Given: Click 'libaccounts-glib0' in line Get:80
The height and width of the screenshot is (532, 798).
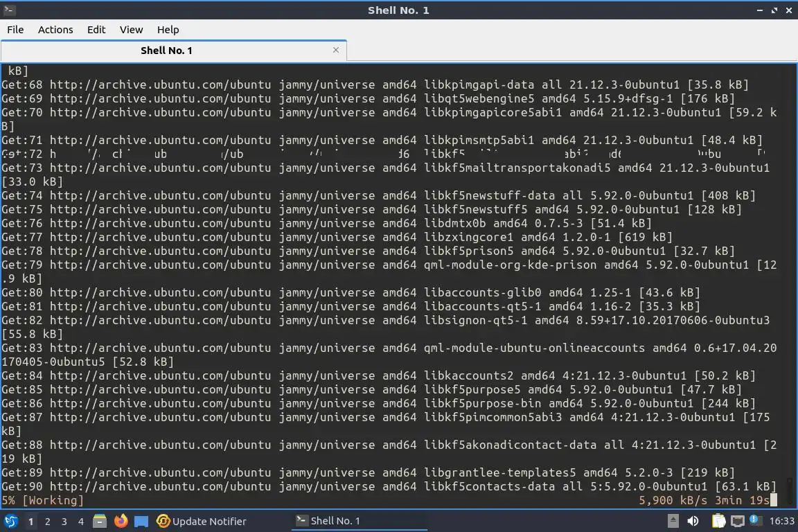Looking at the screenshot, I should (482, 293).
